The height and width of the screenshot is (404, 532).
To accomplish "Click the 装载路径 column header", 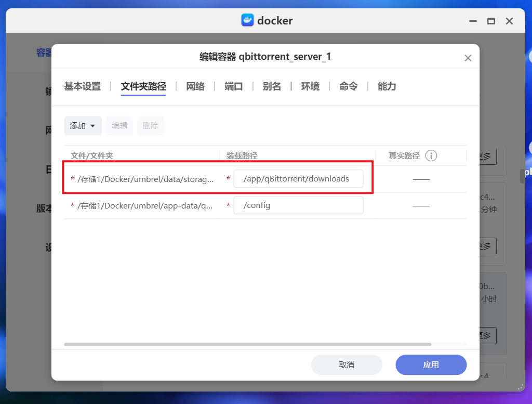I will coord(242,156).
